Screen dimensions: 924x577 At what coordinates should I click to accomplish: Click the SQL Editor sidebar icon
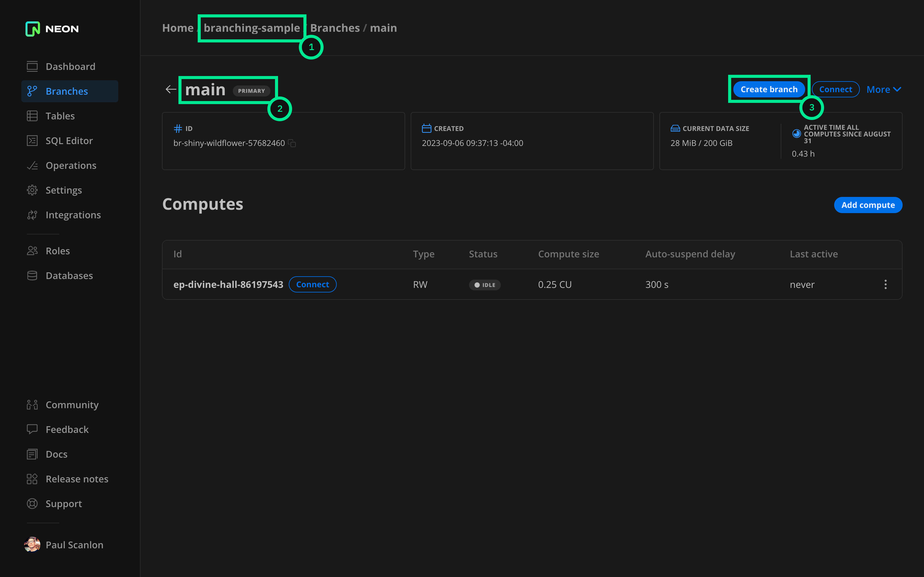tap(32, 141)
